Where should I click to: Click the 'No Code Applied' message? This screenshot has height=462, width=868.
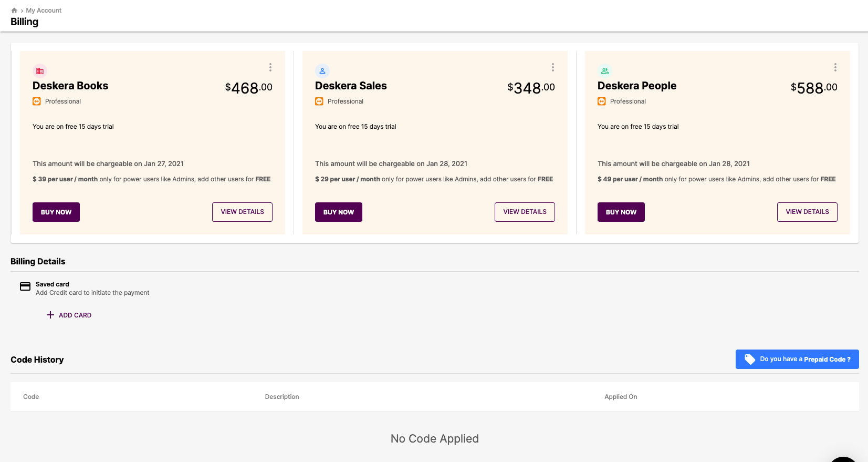click(435, 439)
